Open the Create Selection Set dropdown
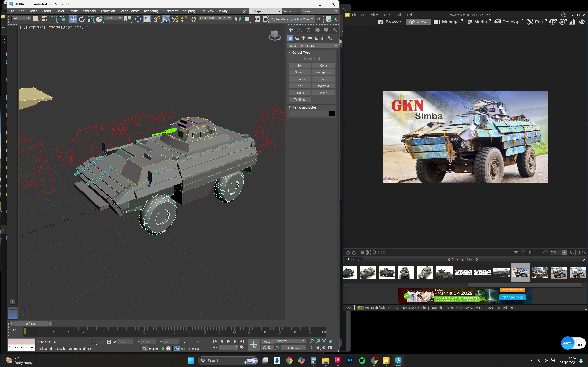Screen dimensions: 588x367 pyautogui.click(x=215, y=18)
